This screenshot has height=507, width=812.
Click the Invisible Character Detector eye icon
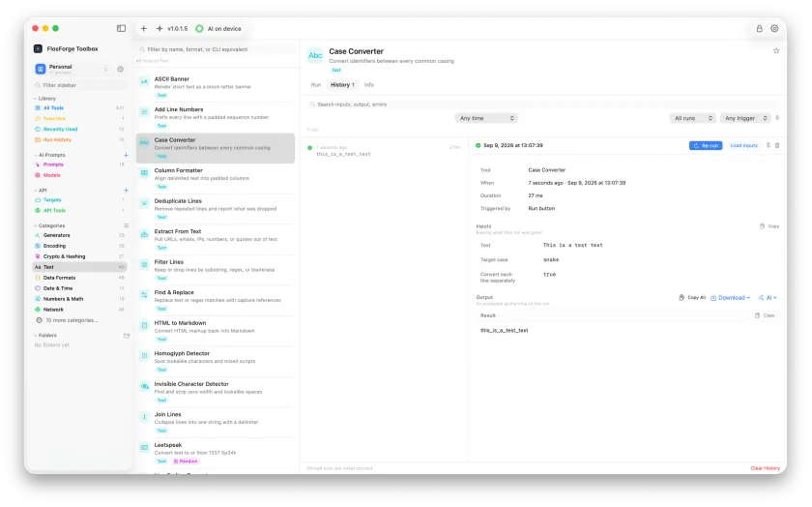tap(144, 387)
